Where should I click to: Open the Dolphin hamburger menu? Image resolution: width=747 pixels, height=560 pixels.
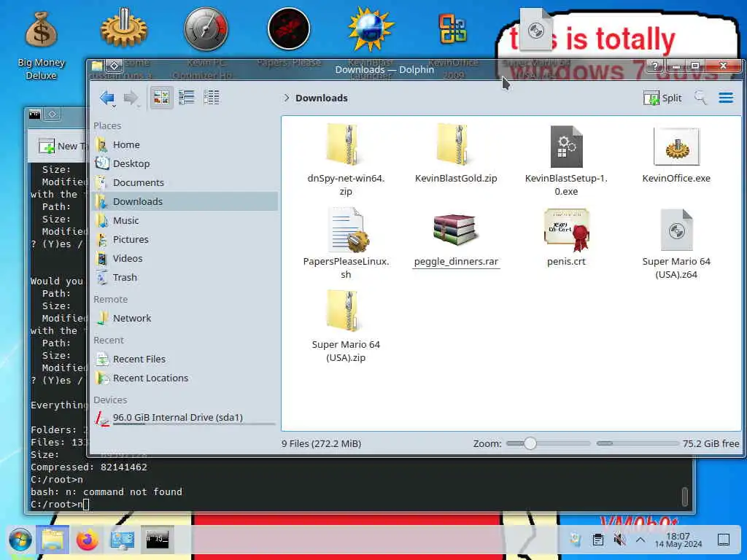(726, 98)
